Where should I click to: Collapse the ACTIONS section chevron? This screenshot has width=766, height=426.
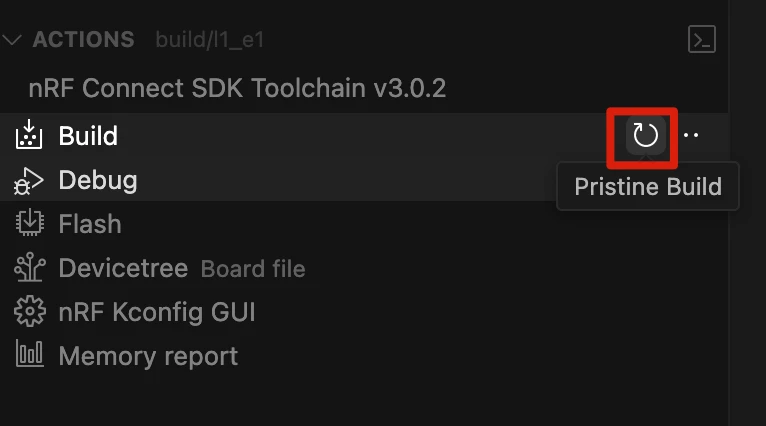[x=12, y=40]
